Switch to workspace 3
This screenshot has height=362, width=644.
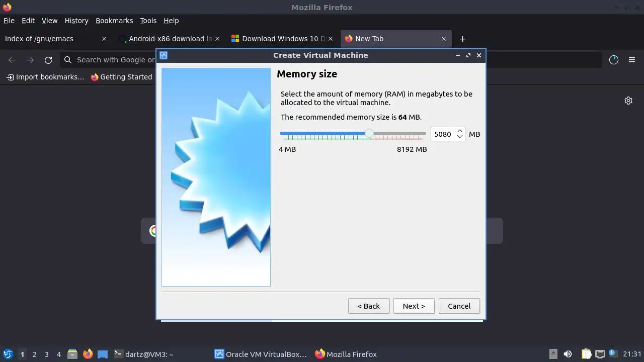(47, 354)
